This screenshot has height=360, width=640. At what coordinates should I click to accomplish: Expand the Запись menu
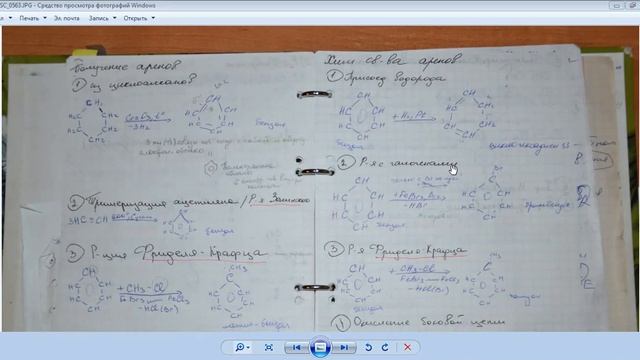[102, 18]
